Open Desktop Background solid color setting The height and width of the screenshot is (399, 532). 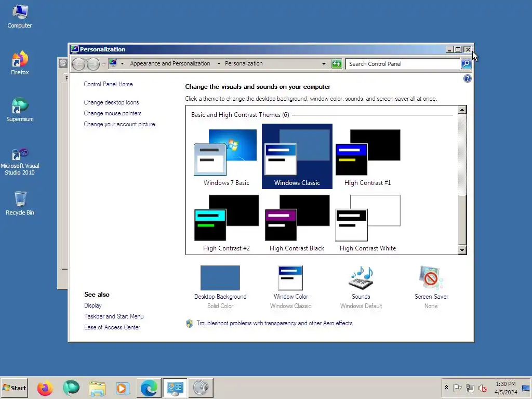[x=220, y=287]
